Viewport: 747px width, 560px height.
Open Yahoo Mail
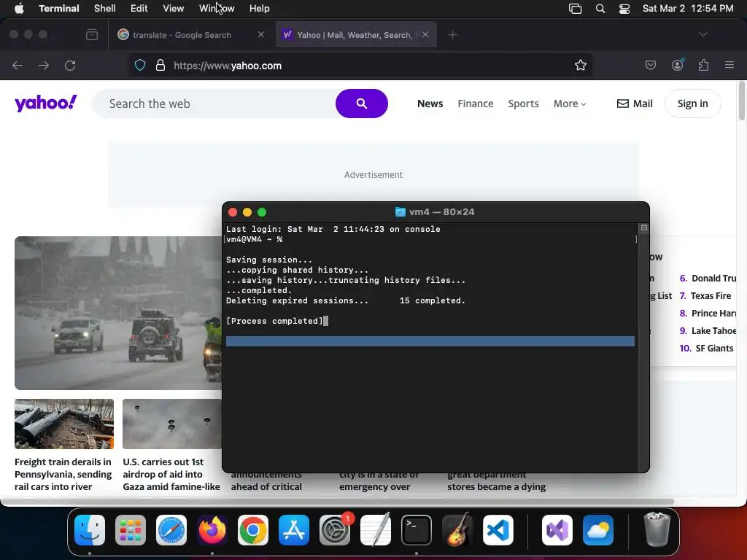click(635, 104)
